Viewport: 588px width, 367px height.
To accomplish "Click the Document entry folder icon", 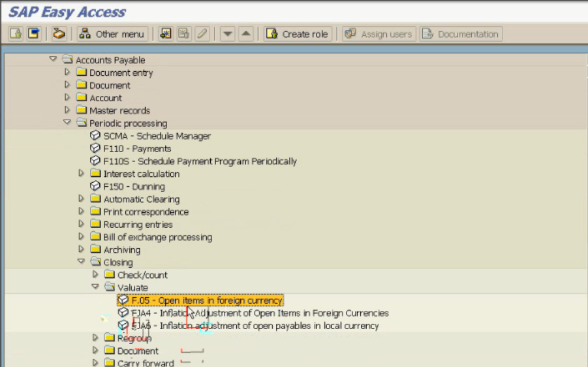I will click(82, 72).
